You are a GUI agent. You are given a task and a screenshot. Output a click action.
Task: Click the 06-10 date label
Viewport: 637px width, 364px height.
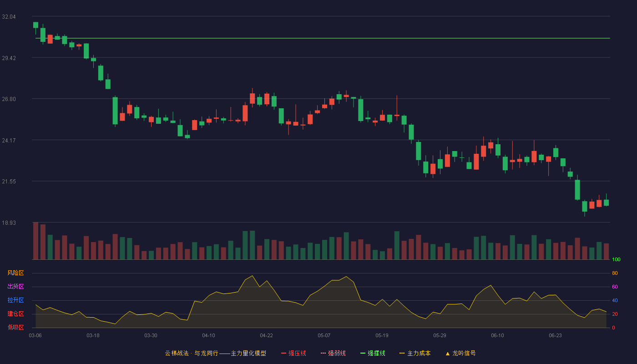click(x=497, y=335)
